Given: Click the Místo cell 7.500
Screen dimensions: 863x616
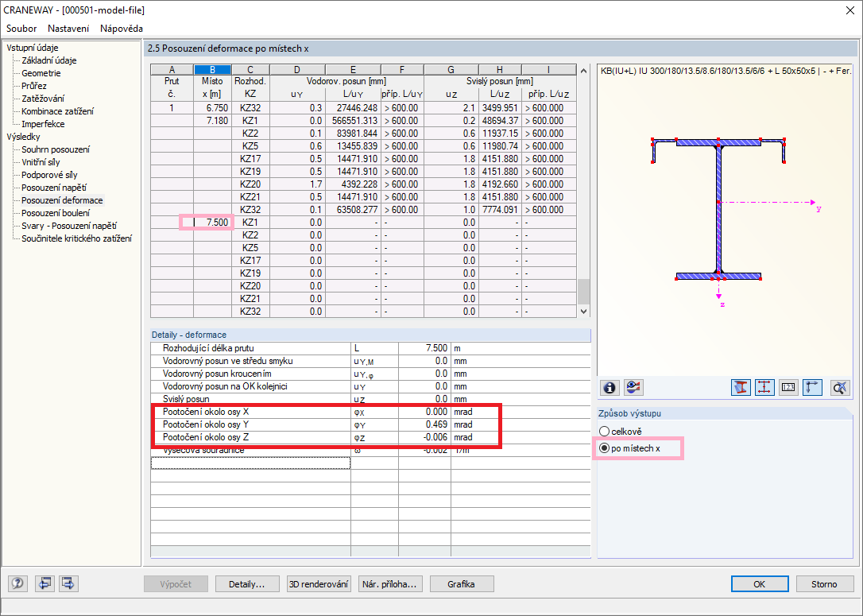Looking at the screenshot, I should [212, 223].
